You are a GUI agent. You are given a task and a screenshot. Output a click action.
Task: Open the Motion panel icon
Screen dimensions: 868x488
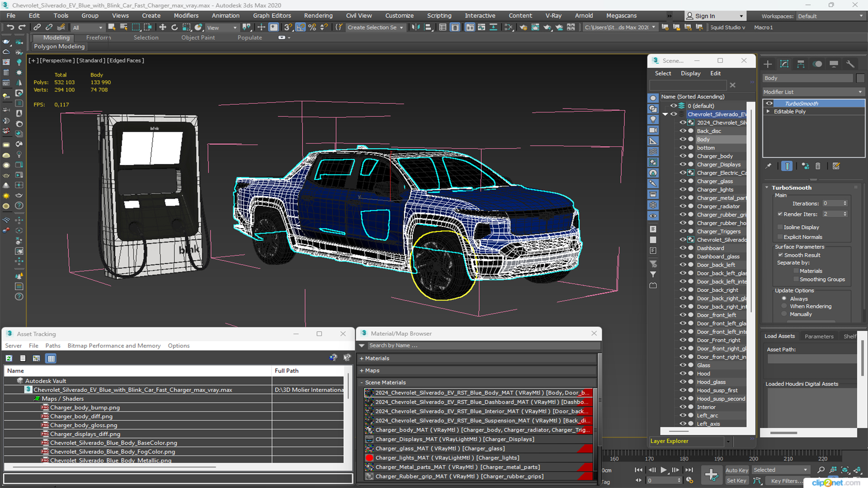(817, 64)
